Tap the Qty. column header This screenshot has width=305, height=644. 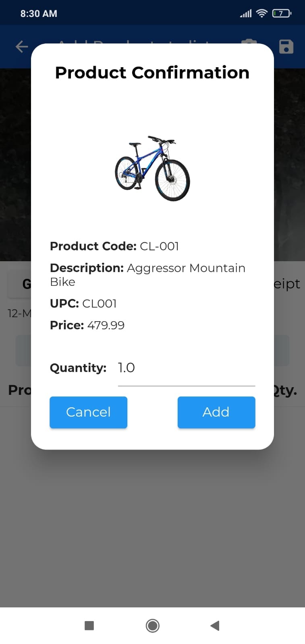click(x=285, y=390)
